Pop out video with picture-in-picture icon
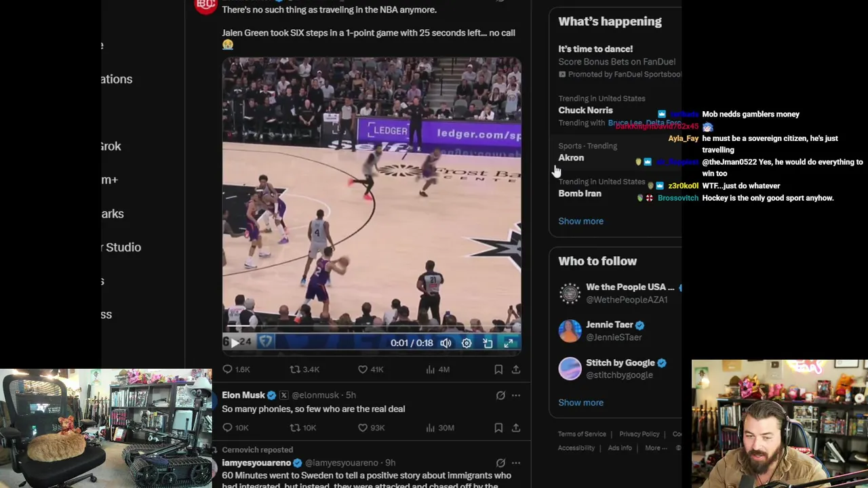 488,343
